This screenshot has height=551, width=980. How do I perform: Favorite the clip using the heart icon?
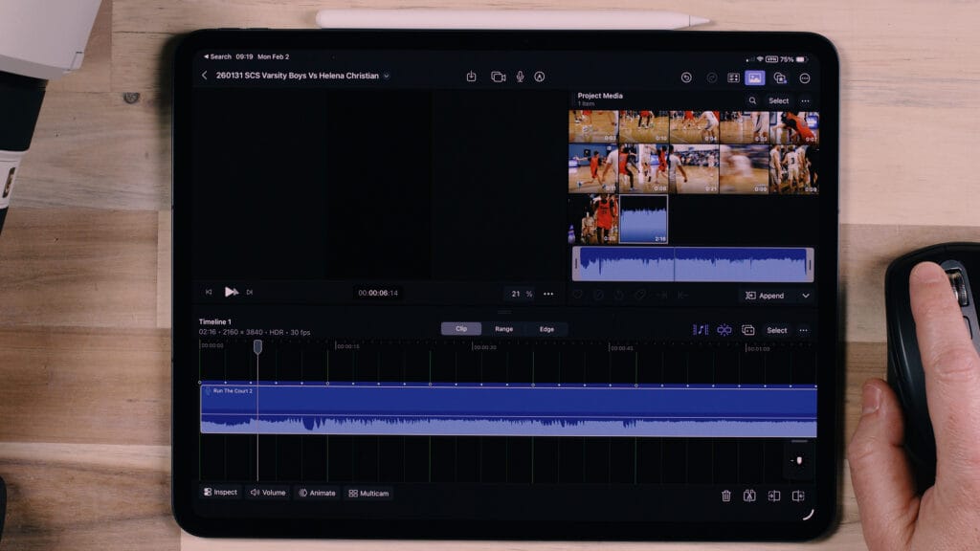[577, 295]
